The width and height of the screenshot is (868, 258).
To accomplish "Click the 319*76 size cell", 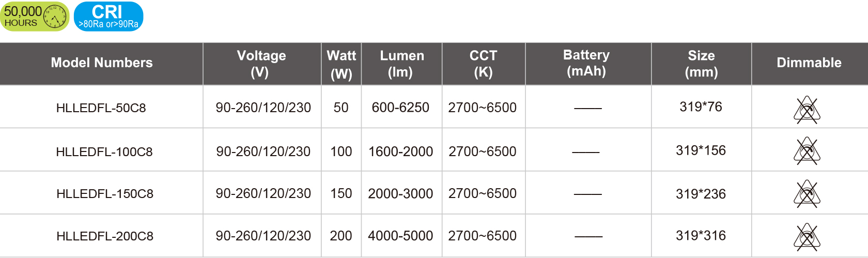I will (x=701, y=107).
